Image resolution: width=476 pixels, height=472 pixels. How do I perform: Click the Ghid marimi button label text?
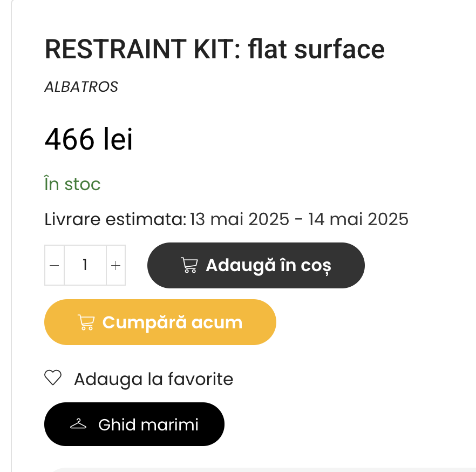pyautogui.click(x=148, y=424)
